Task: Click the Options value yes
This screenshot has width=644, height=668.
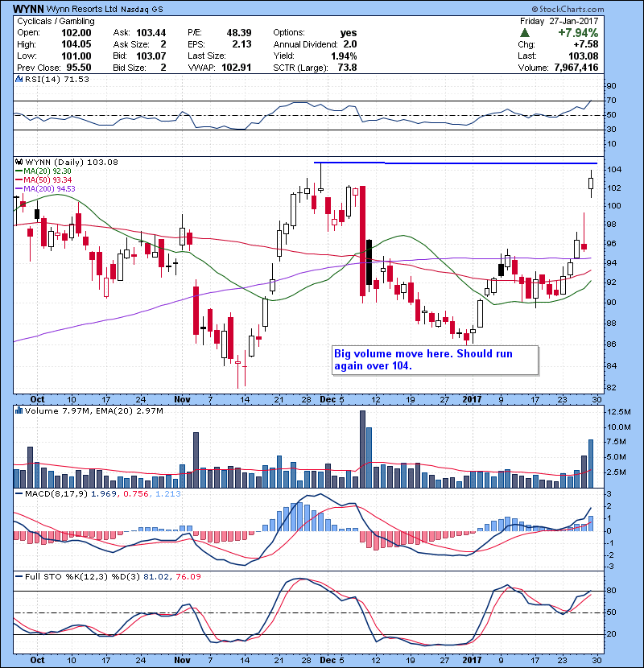Action: point(349,33)
